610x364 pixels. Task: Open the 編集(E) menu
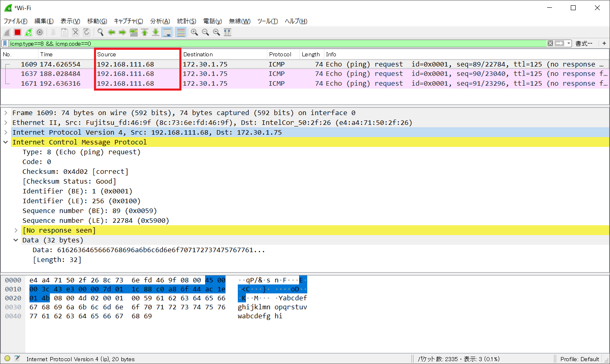44,21
